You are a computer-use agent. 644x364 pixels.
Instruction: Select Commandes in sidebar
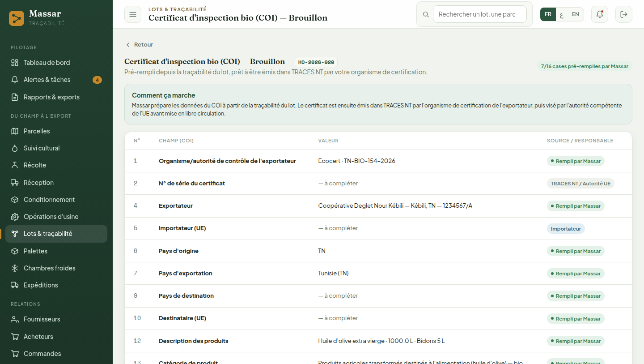(56, 354)
